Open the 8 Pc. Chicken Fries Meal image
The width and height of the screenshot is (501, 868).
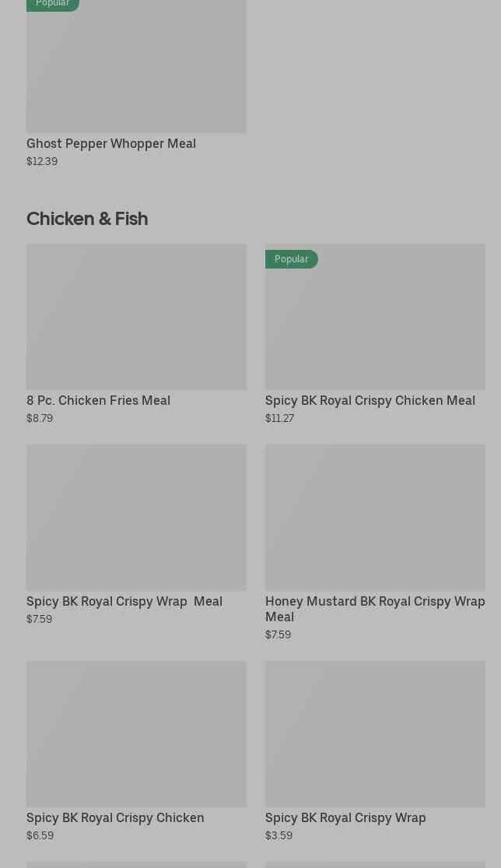coord(136,317)
